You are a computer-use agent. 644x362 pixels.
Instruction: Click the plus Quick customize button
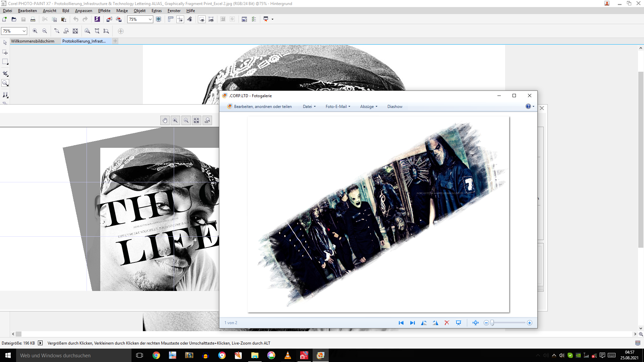pyautogui.click(x=121, y=31)
